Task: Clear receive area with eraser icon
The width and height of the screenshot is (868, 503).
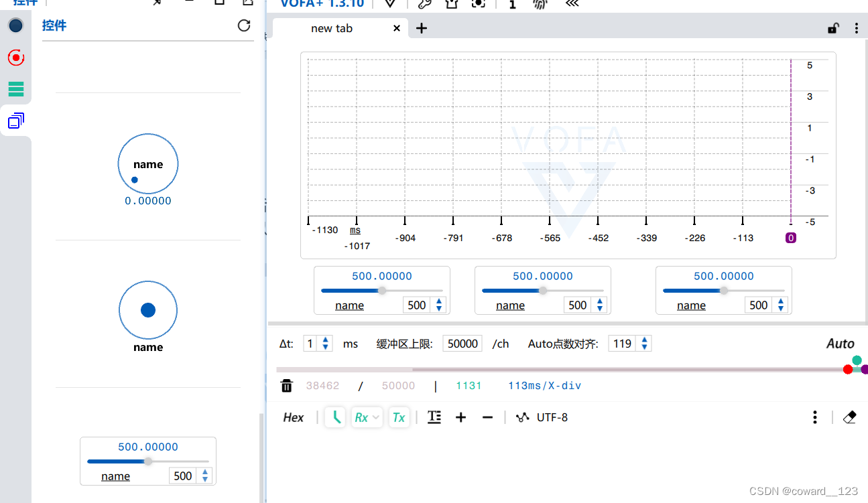Action: [x=850, y=417]
